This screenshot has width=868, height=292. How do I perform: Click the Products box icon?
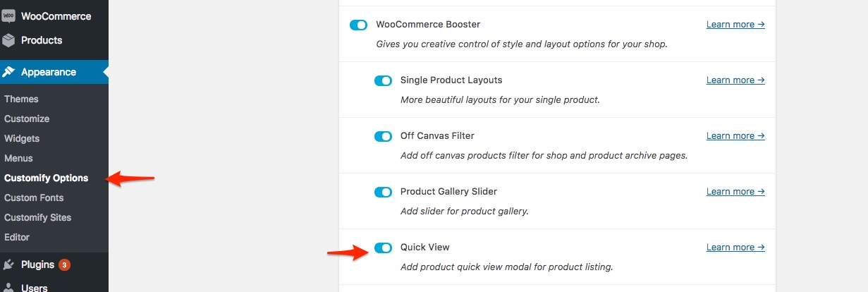pos(8,40)
